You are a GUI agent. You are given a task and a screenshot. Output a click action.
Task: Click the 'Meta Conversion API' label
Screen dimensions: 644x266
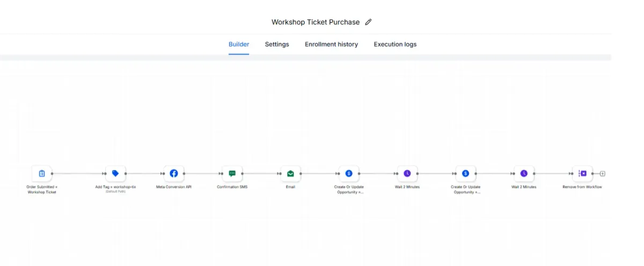[x=174, y=187]
